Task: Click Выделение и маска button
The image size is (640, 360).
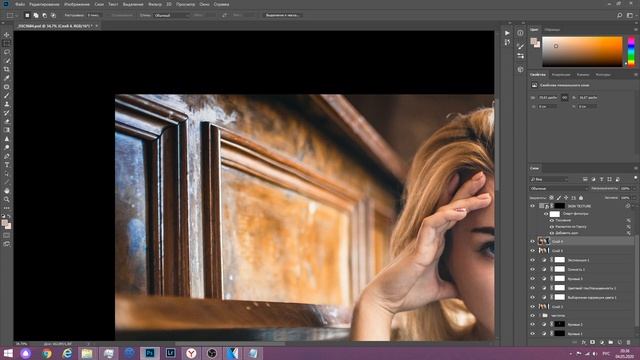Action: coord(282,15)
